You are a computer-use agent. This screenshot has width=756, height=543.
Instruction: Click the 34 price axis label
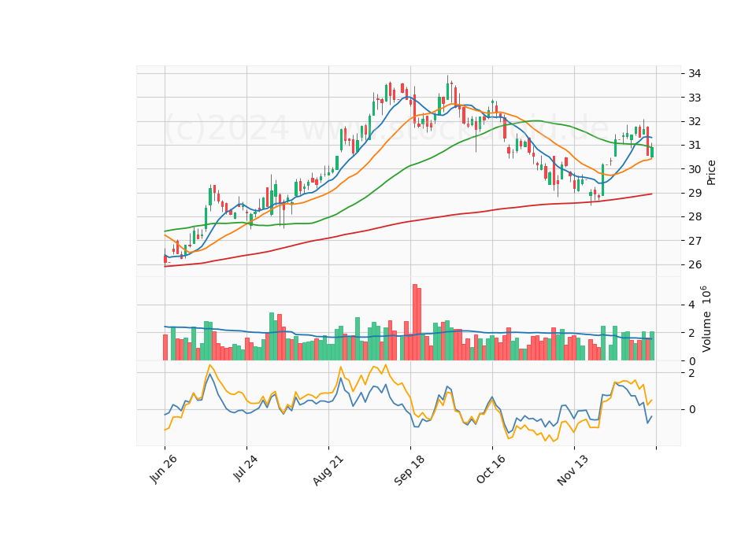[x=695, y=74]
